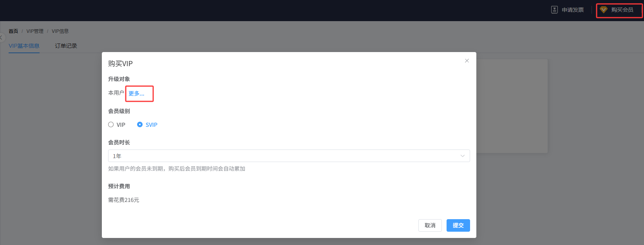Click the blue 提交 button
The width and height of the screenshot is (644, 245).
click(x=458, y=225)
